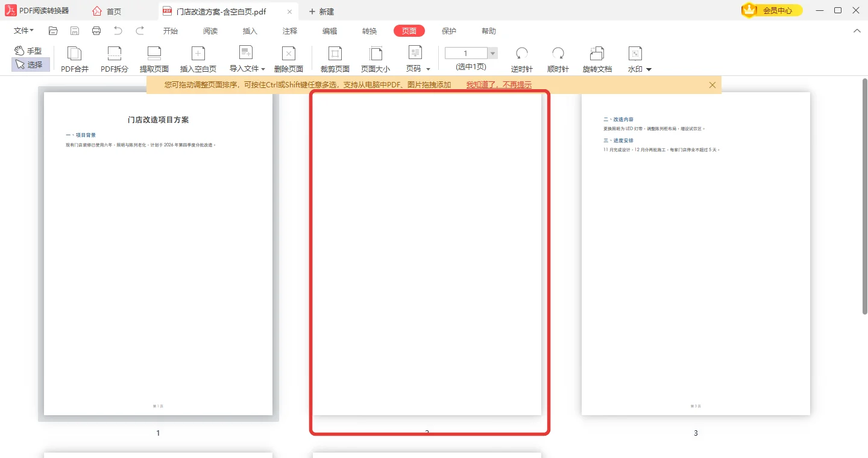
Task: Switch to the 阅读 ribbon tab
Action: point(210,31)
